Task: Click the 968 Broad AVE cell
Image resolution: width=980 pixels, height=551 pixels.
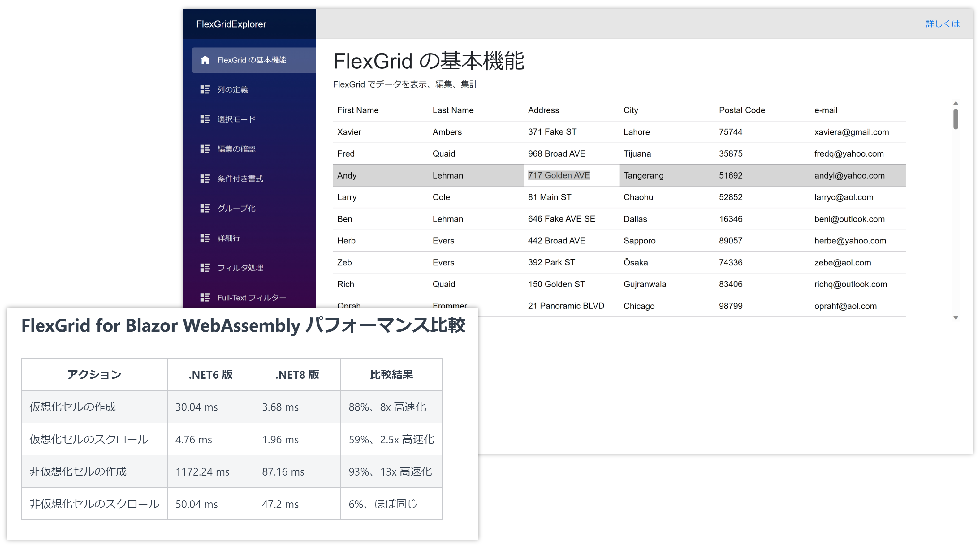Action: (x=572, y=154)
